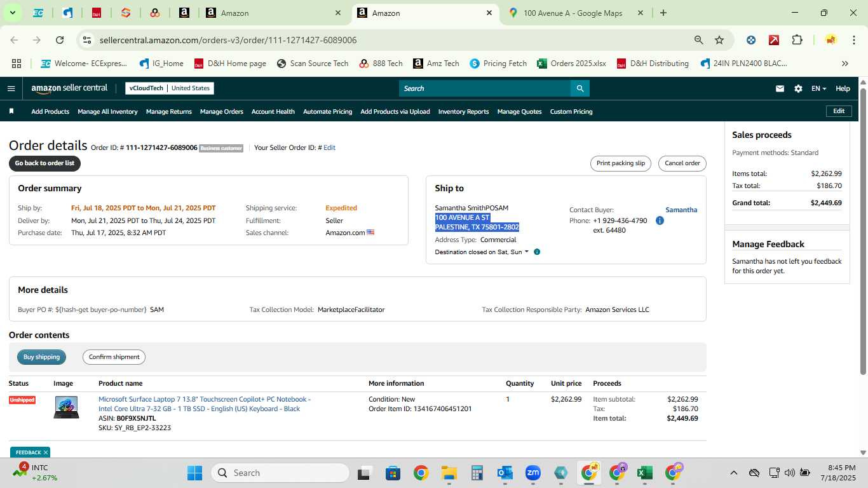Click the Seller Central search field
868x488 pixels.
[x=485, y=88]
